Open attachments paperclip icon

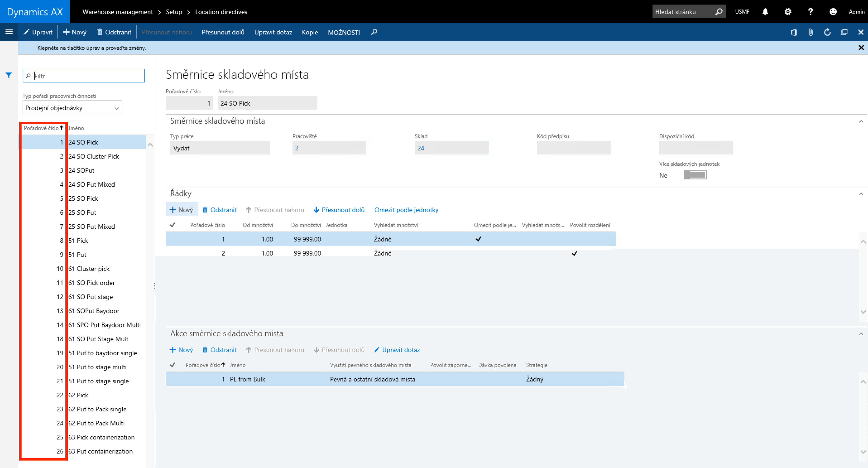(x=810, y=32)
